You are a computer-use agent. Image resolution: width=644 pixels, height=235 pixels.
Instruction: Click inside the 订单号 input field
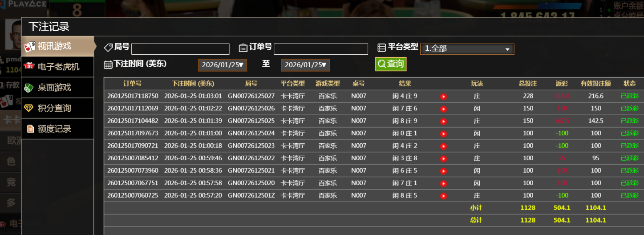[321, 49]
